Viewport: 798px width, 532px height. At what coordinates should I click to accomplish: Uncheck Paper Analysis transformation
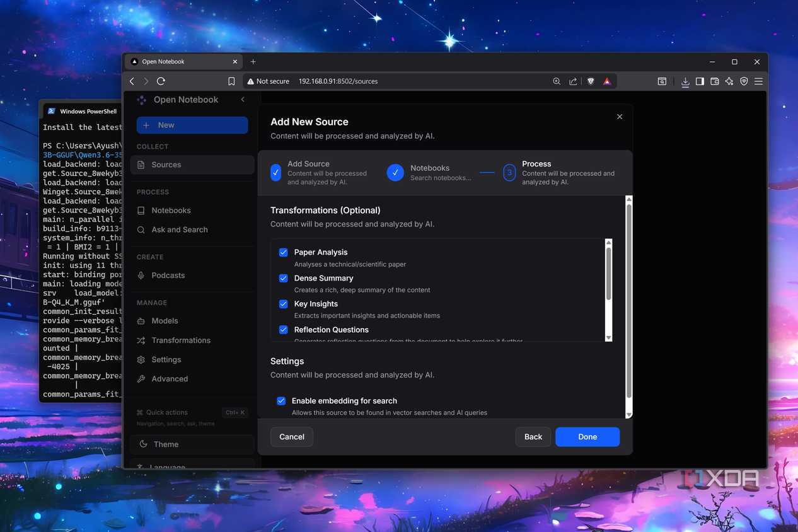click(x=284, y=252)
